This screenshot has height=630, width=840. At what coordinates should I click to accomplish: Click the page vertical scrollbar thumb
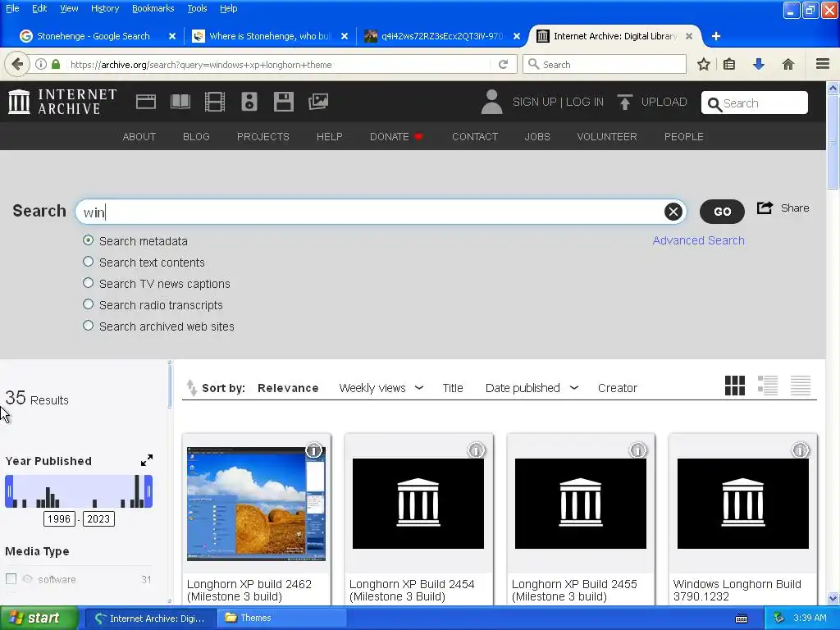pos(833,142)
